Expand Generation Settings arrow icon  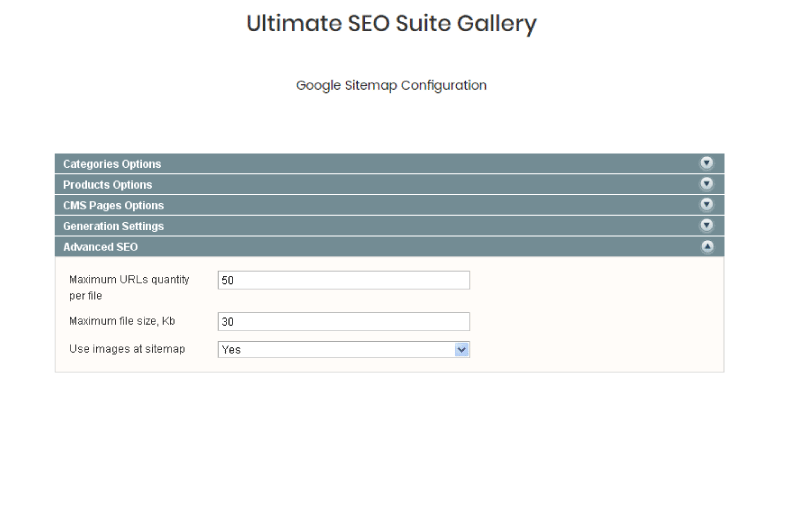coord(707,225)
